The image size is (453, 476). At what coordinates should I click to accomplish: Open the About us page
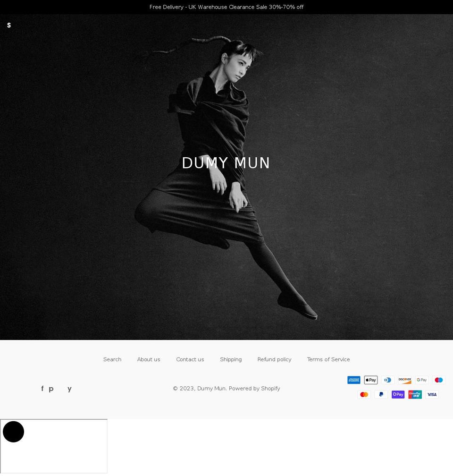[149, 359]
